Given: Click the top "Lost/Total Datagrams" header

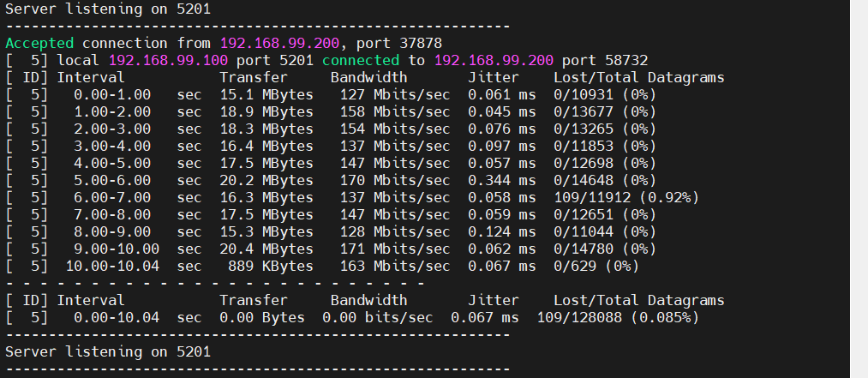Looking at the screenshot, I should pyautogui.click(x=638, y=77).
